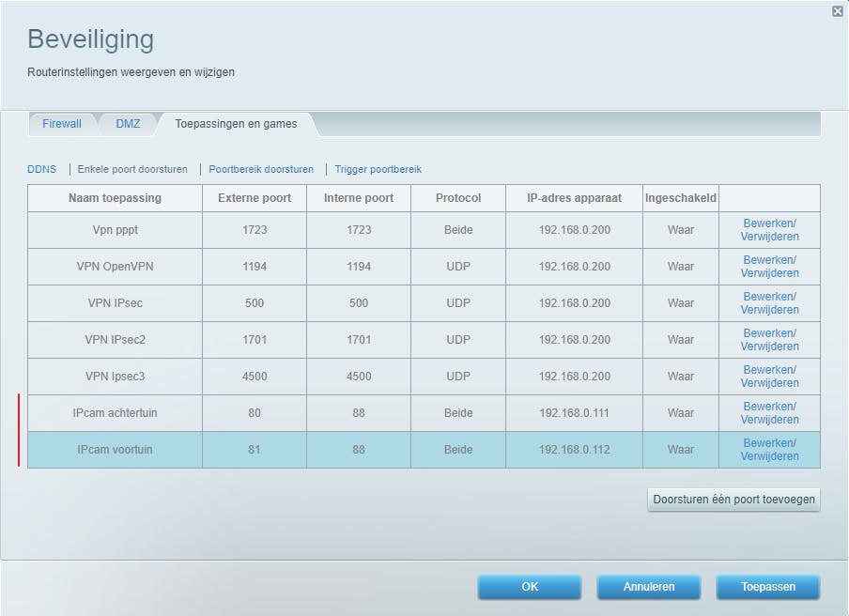The width and height of the screenshot is (849, 616).
Task: Click internal port 1194 in OpenVPN row
Action: 359,267
